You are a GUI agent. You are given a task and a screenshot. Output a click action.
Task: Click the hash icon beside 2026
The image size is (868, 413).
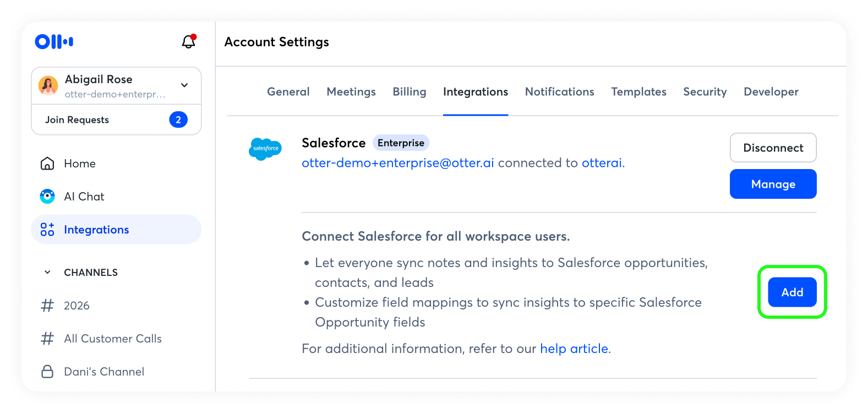pyautogui.click(x=47, y=306)
